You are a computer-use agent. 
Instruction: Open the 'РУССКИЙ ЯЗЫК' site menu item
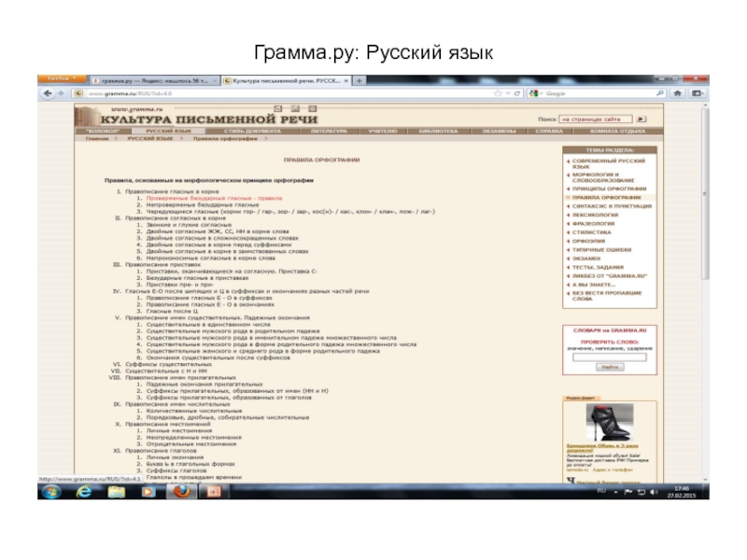coord(169,131)
